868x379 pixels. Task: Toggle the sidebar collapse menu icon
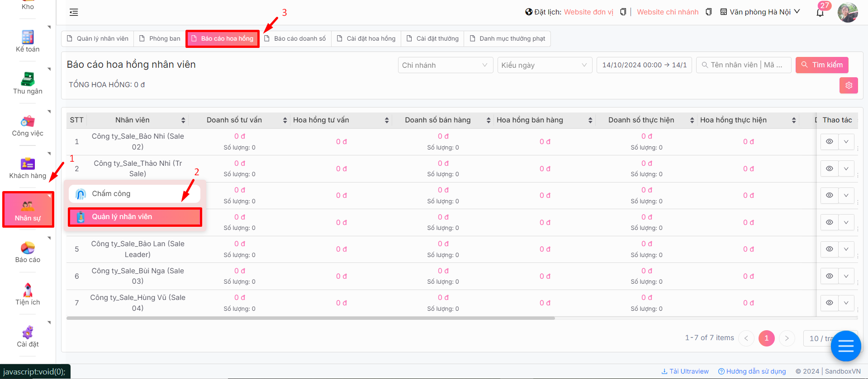pos(74,13)
